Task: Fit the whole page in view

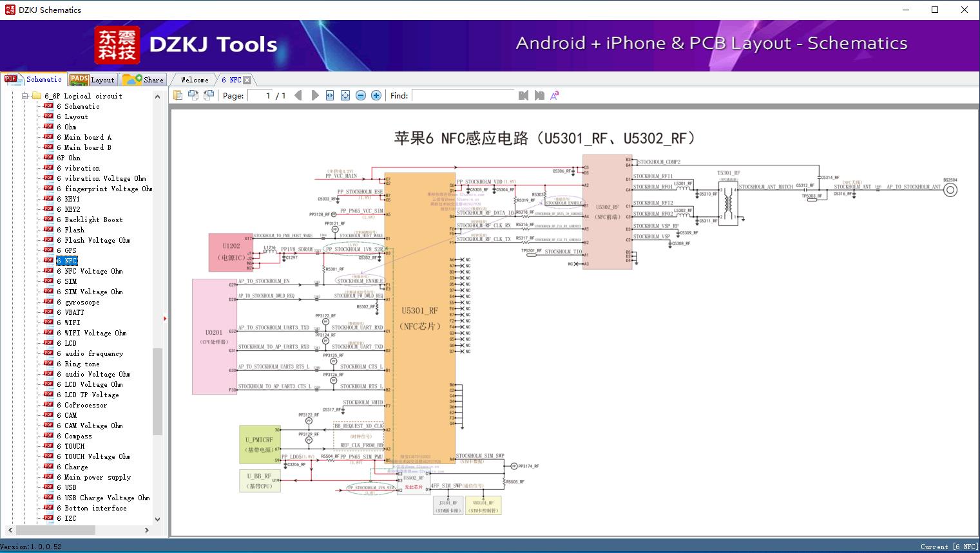Action: click(345, 95)
